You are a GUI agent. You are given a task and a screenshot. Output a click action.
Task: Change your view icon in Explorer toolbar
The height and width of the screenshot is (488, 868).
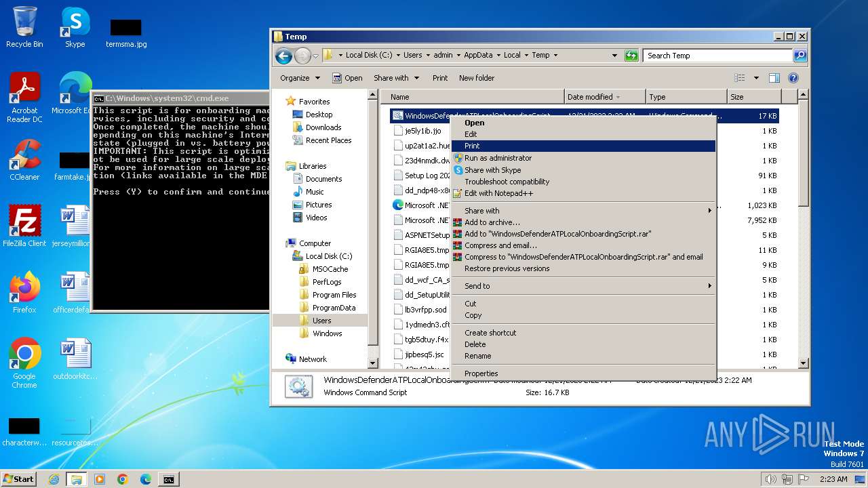[740, 78]
